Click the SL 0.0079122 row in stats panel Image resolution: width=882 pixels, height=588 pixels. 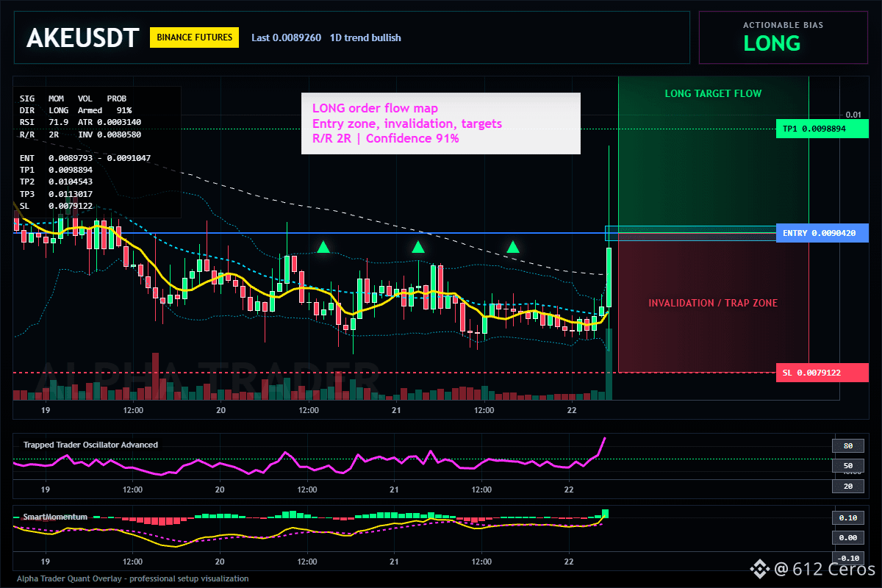click(x=56, y=205)
